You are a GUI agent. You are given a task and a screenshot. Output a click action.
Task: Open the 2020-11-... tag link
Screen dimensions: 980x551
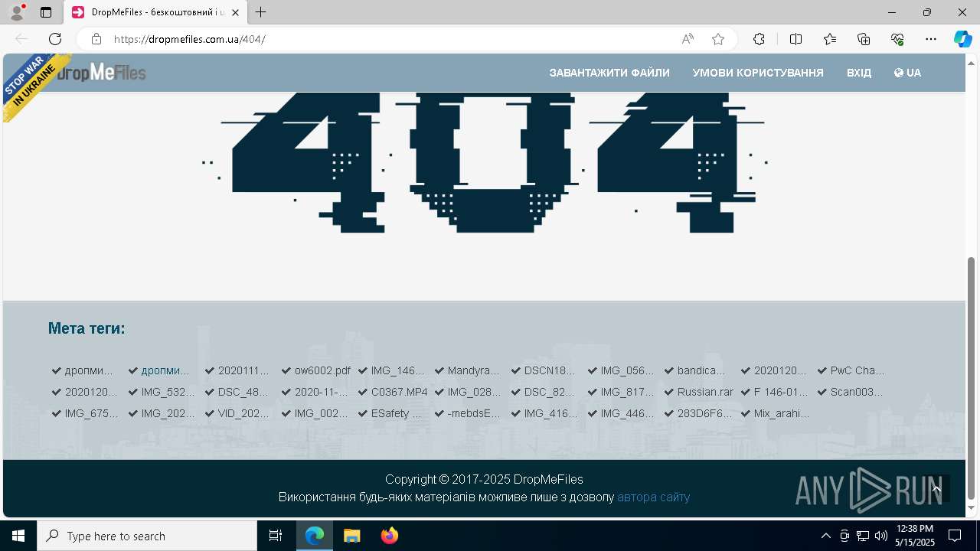click(321, 392)
